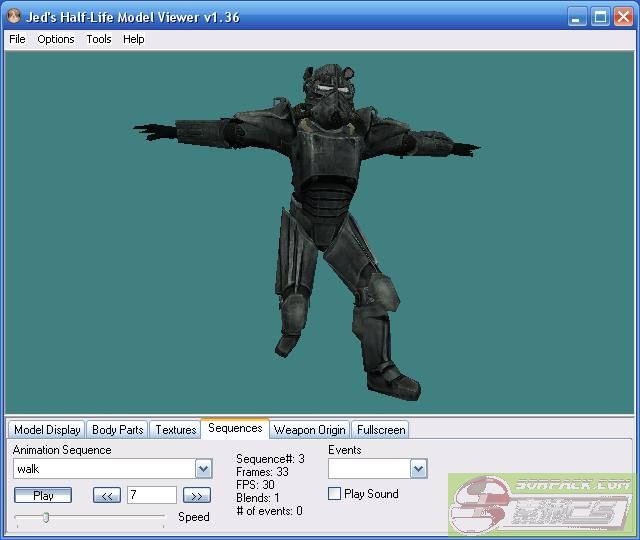Maximize the Model Viewer window
Image resolution: width=640 pixels, height=540 pixels.
click(601, 17)
